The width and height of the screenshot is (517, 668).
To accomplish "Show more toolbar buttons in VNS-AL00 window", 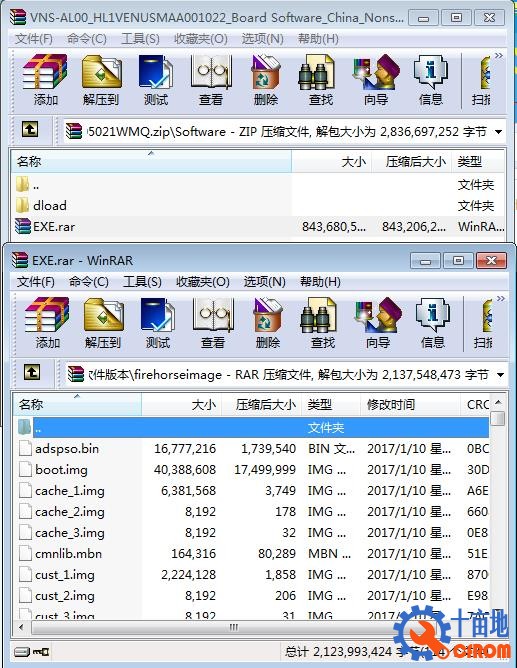I will click(x=499, y=56).
